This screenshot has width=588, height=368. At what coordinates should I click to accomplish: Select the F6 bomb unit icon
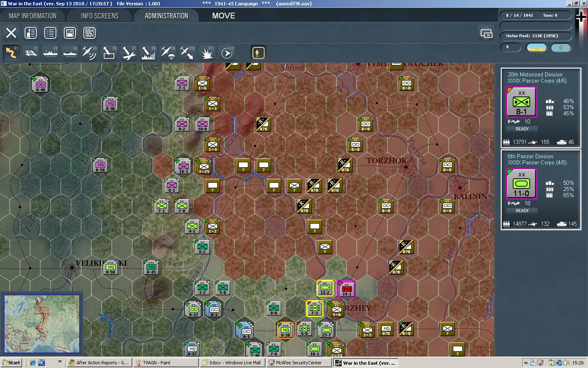(109, 53)
